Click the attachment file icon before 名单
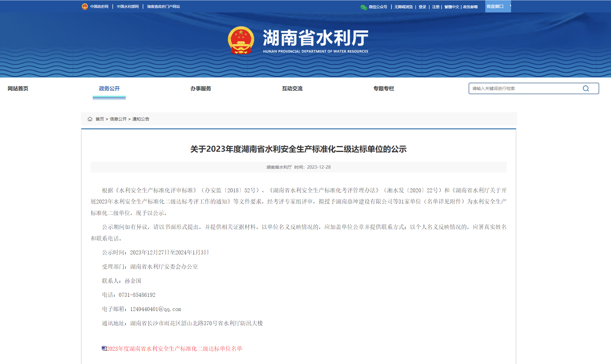Screen dimensions: 611x364 click(x=104, y=348)
